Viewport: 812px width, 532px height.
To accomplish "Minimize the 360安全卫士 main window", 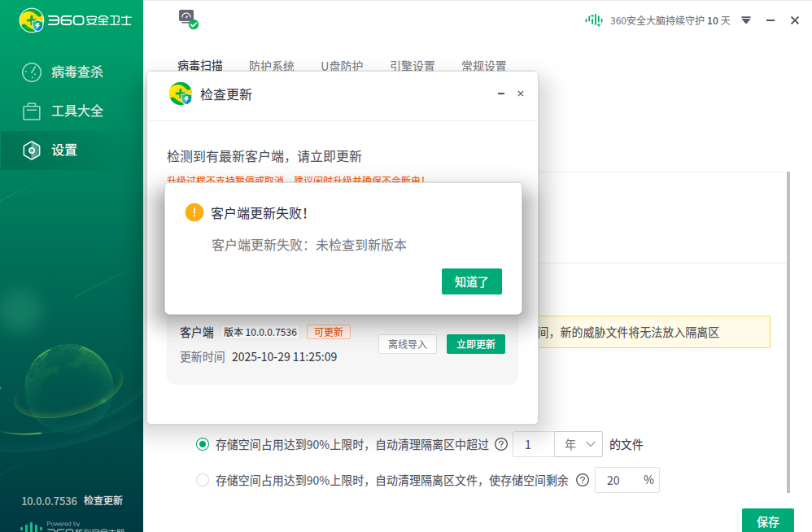I will tap(771, 20).
